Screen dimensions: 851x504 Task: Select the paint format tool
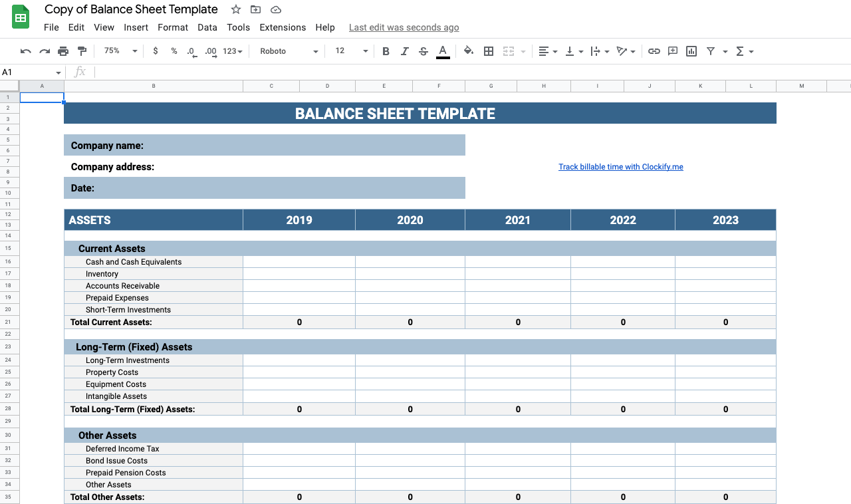(x=82, y=51)
